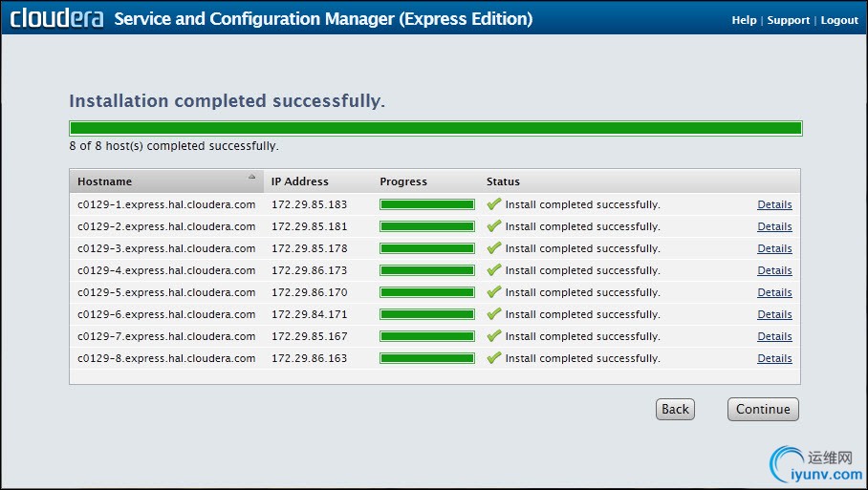Select hostname c0129-2.express.hal.cloudera.com

coord(166,226)
